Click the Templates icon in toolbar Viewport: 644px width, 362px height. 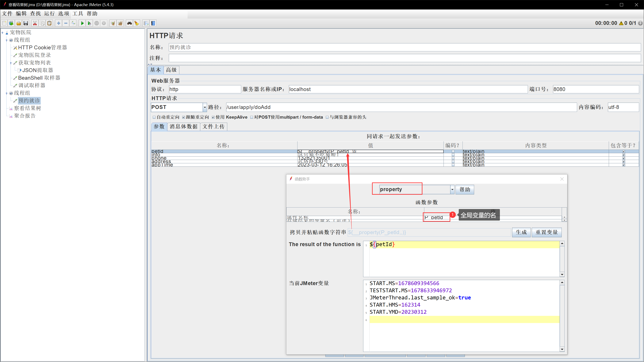[11, 23]
